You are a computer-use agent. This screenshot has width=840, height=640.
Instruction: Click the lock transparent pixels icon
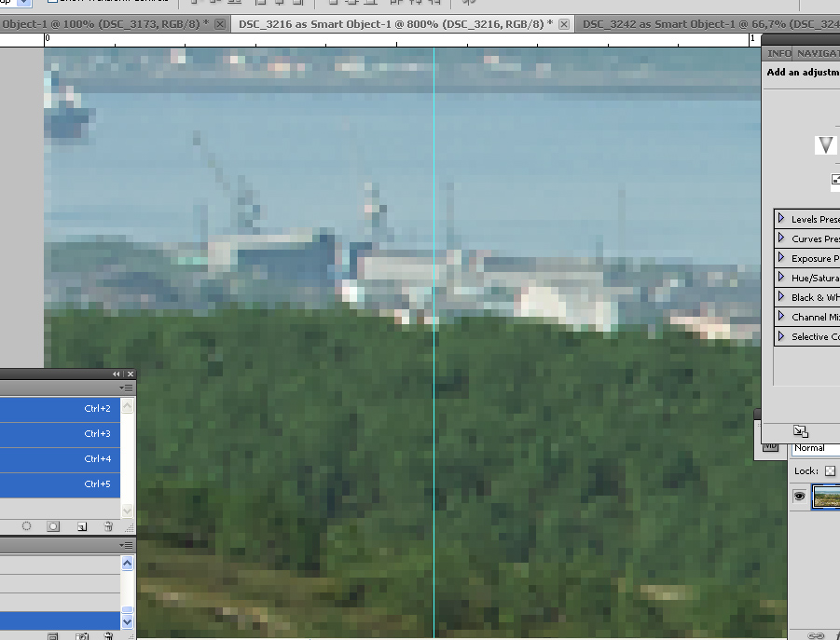click(830, 471)
